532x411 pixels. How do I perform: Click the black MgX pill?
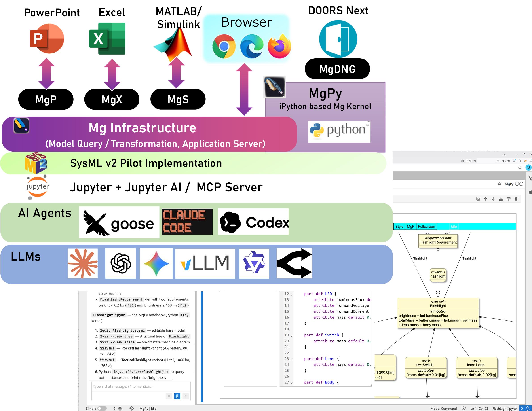112,100
